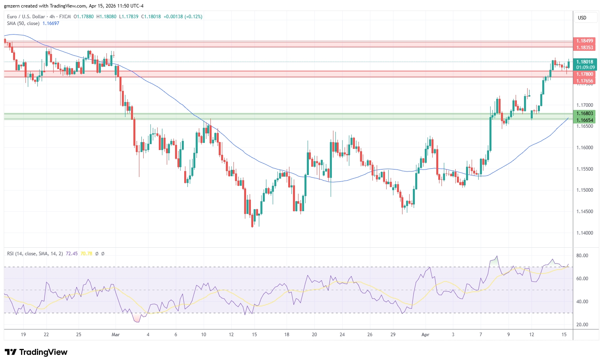Click the close value C1.18018 in header

(x=151, y=17)
